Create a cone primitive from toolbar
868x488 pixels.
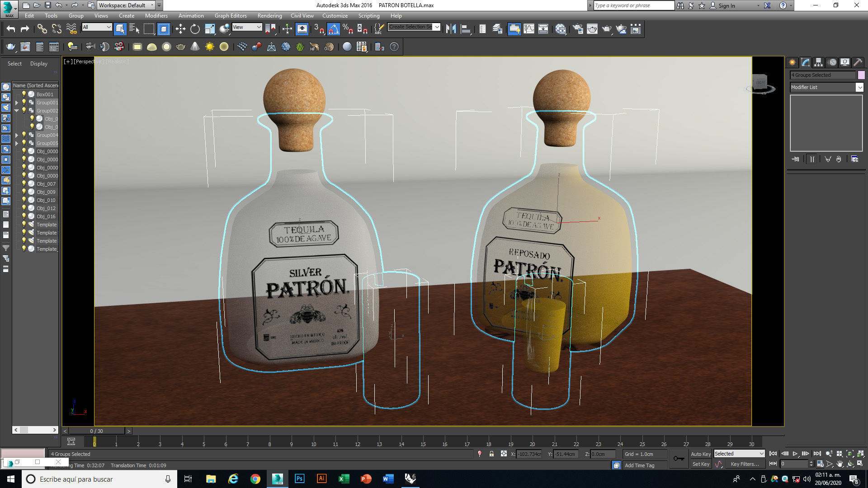pyautogui.click(x=195, y=47)
